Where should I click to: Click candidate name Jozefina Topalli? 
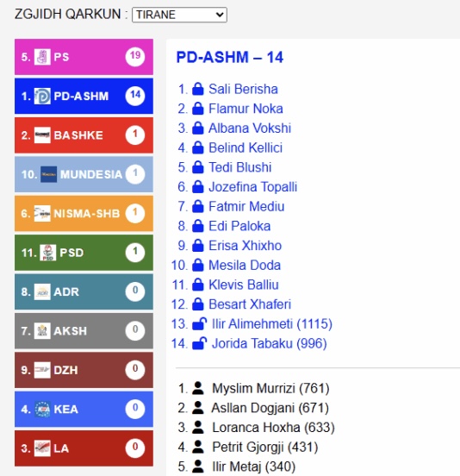[x=252, y=187]
